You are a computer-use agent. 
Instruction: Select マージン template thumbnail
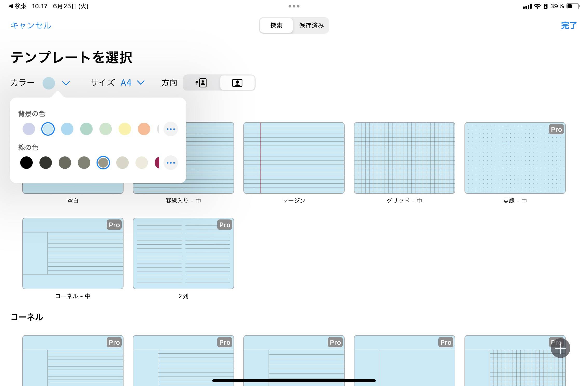click(294, 158)
